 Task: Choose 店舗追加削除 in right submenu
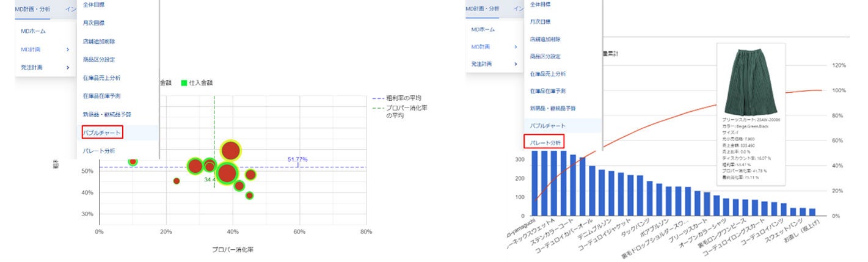tap(545, 39)
